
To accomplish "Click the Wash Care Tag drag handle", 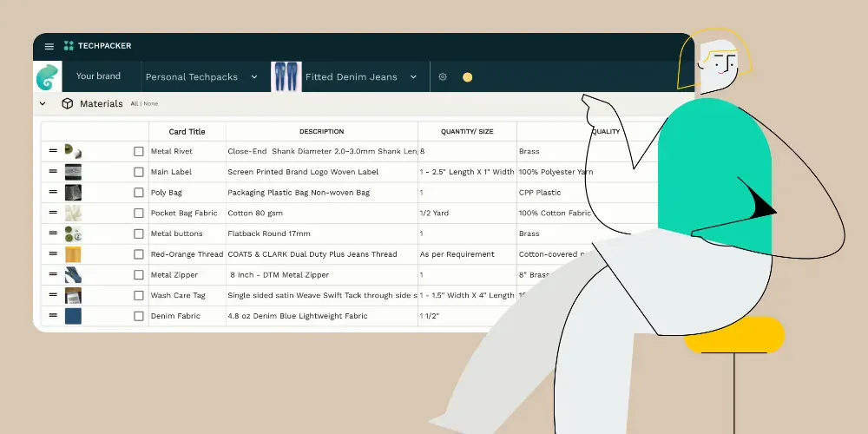I will click(53, 294).
